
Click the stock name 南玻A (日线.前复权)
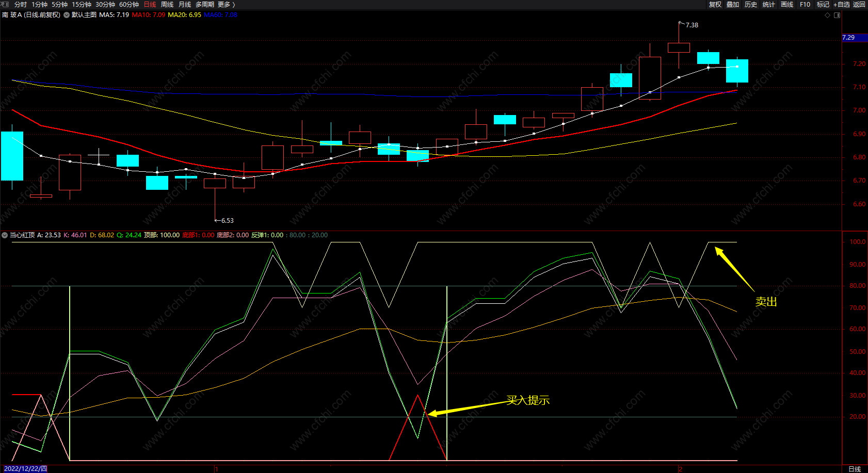[31, 15]
